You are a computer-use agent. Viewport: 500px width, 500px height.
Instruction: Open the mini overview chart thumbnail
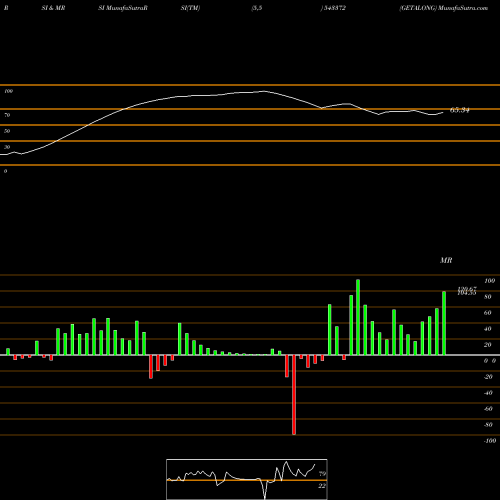pyautogui.click(x=247, y=479)
